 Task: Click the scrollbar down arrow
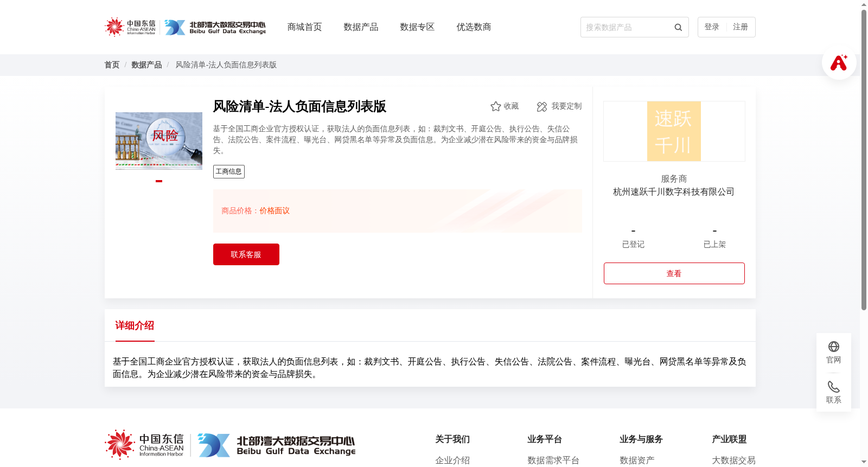pos(864,463)
